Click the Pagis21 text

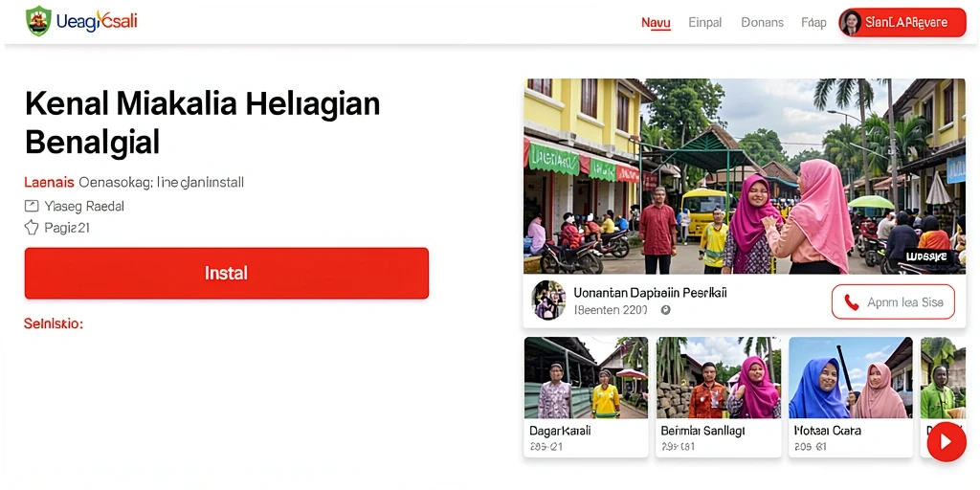(67, 228)
